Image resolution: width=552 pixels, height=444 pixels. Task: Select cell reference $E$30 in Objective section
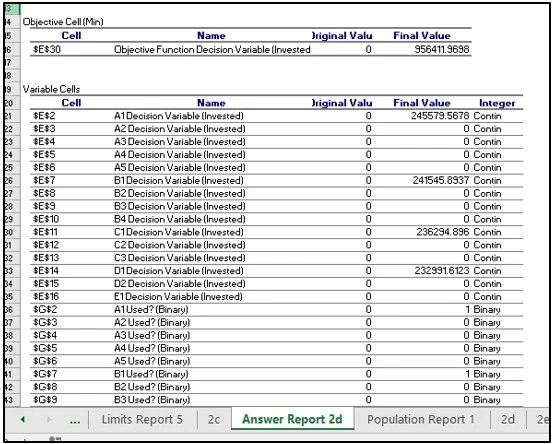point(47,49)
